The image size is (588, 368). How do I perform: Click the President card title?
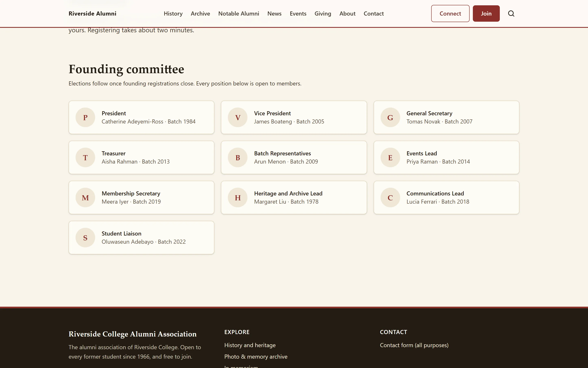pyautogui.click(x=114, y=113)
